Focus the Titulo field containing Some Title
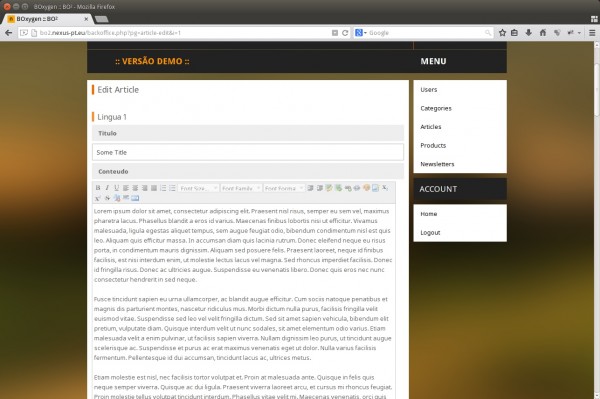 tap(248, 152)
